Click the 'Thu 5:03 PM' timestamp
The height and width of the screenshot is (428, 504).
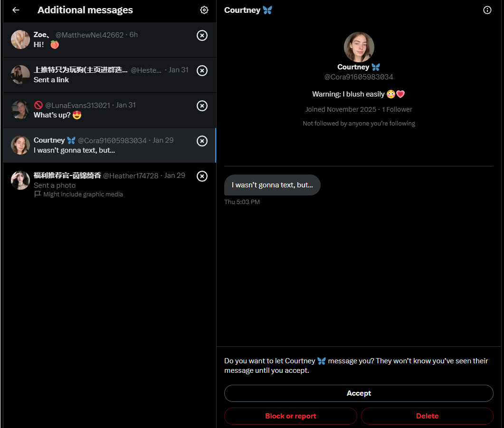(x=242, y=202)
